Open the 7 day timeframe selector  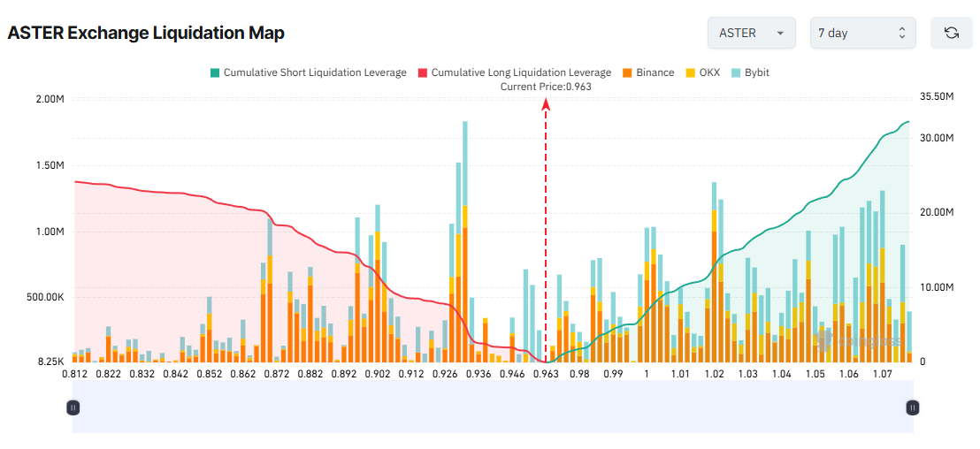862,33
